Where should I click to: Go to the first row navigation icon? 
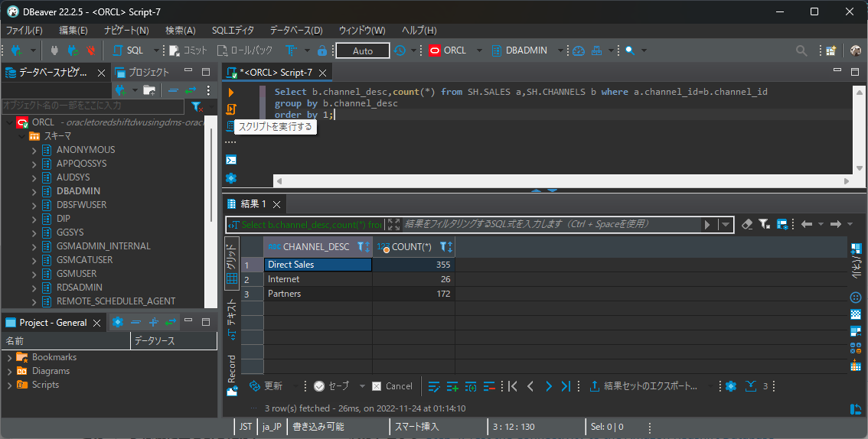[x=513, y=386]
